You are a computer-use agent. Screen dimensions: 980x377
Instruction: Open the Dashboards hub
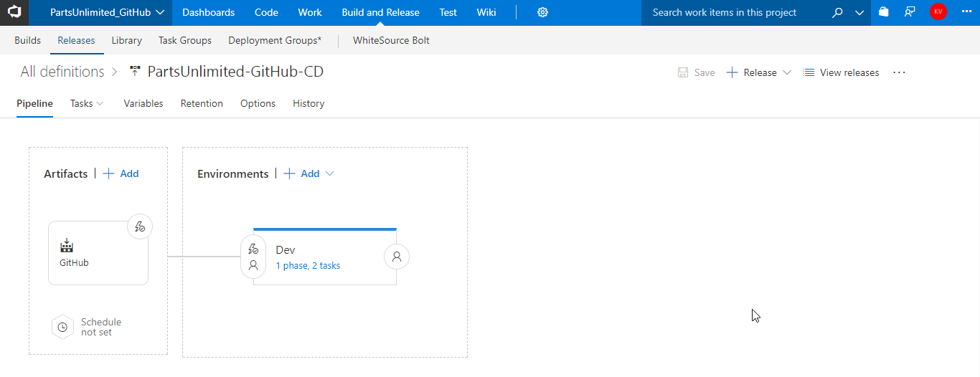pos(208,12)
